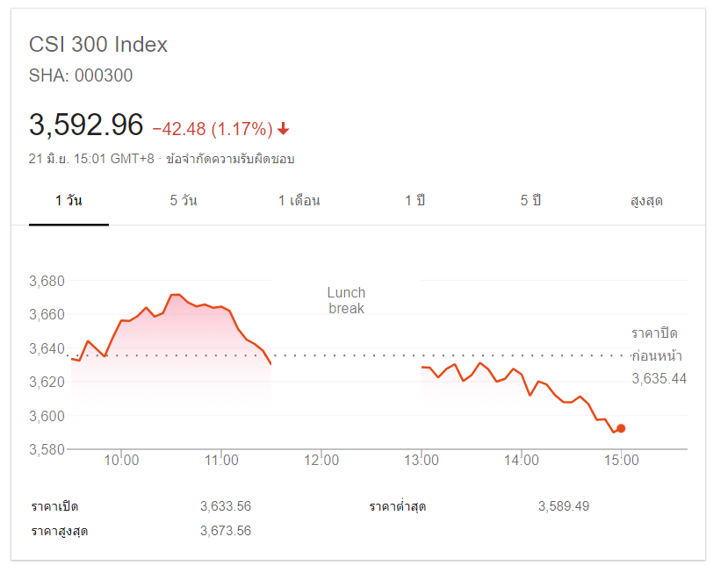This screenshot has width=728, height=580.
Task: Open the 1 เดือน chart range
Action: (x=299, y=201)
